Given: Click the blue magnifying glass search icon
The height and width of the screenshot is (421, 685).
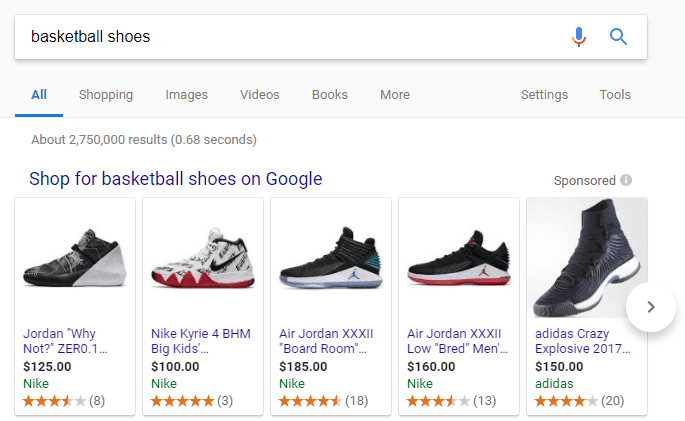Looking at the screenshot, I should pos(618,37).
